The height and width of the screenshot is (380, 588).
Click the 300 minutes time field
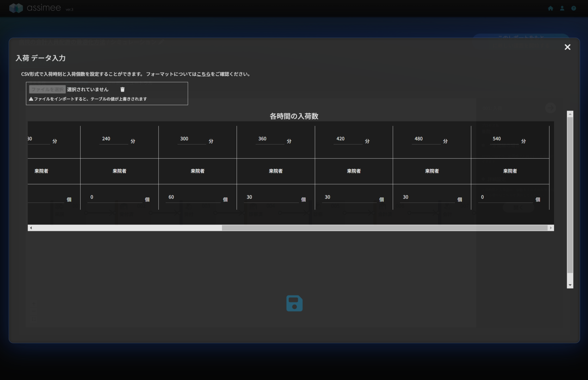pyautogui.click(x=192, y=139)
